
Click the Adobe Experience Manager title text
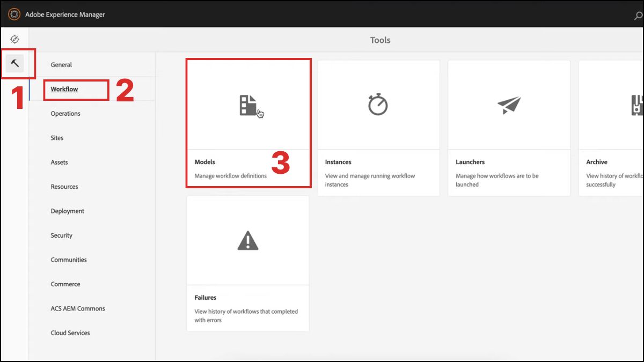(65, 15)
